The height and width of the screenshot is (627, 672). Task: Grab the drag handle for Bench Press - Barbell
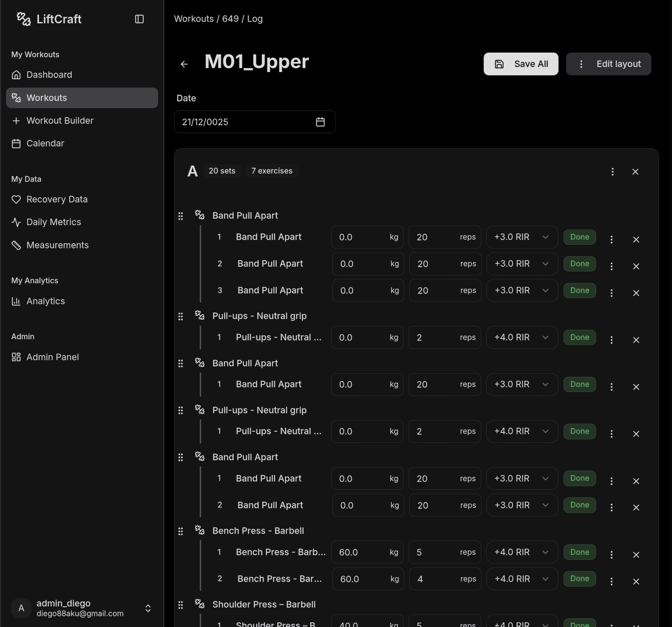coord(181,531)
